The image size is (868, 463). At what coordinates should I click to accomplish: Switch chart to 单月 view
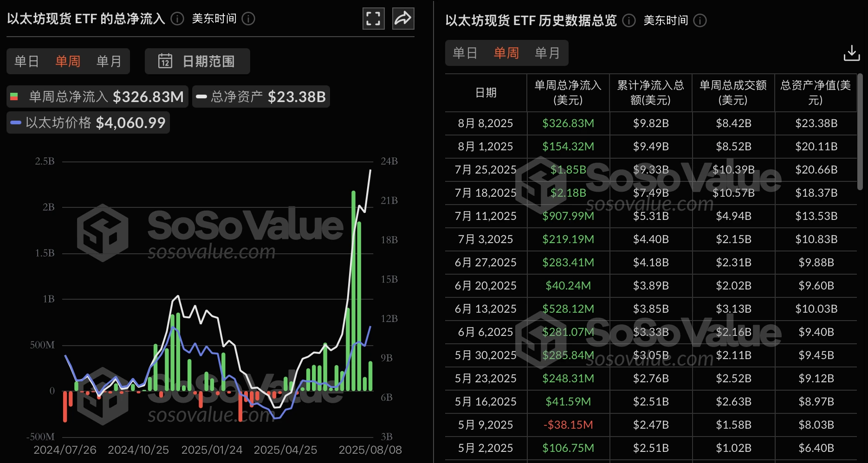(109, 61)
